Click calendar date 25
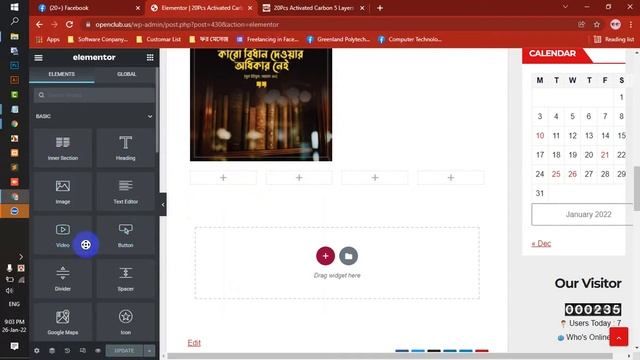 [556, 174]
